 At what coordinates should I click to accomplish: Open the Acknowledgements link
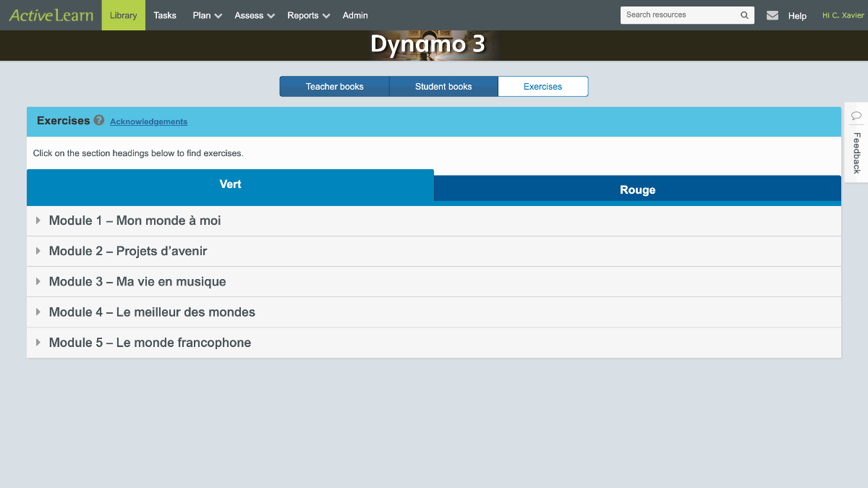[x=149, y=121]
